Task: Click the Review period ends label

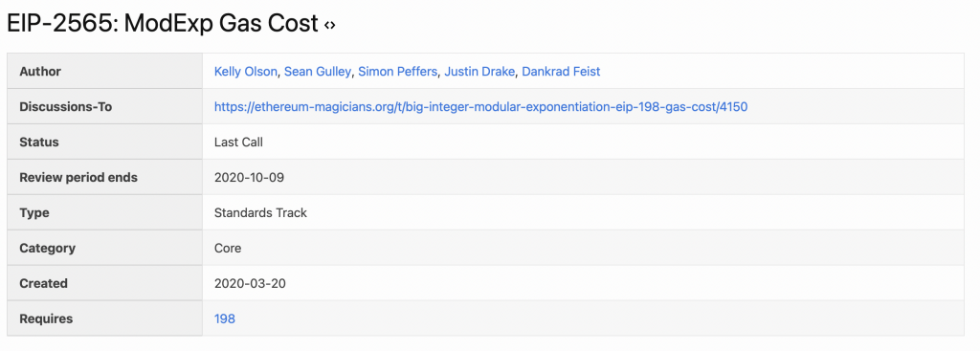Action: coord(78,177)
